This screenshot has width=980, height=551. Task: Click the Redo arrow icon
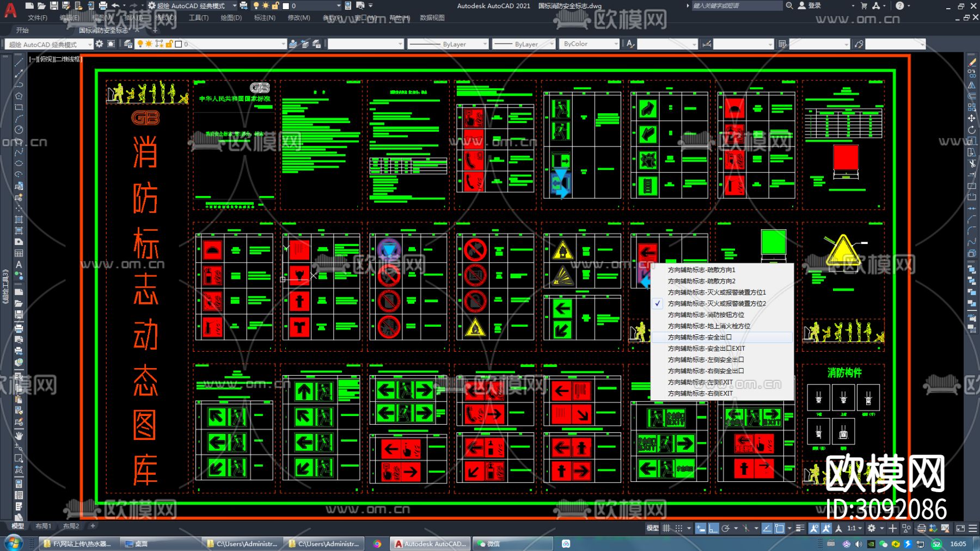133,5
